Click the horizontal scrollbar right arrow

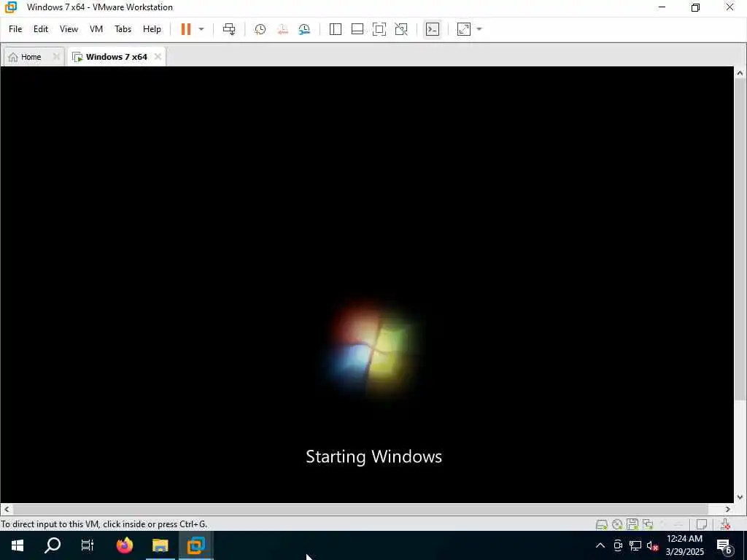tap(728, 509)
